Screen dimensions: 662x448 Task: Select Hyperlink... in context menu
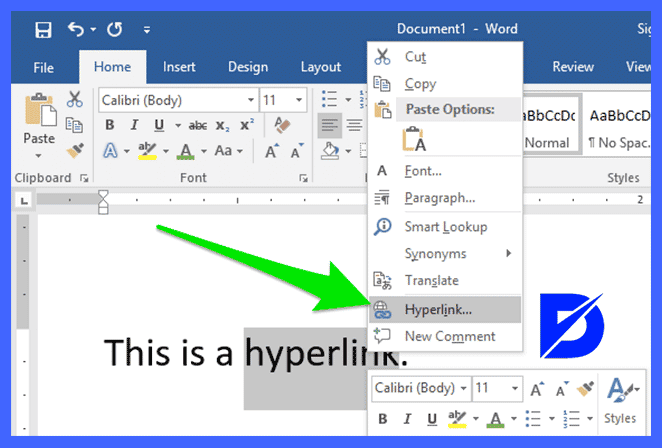coord(445,310)
